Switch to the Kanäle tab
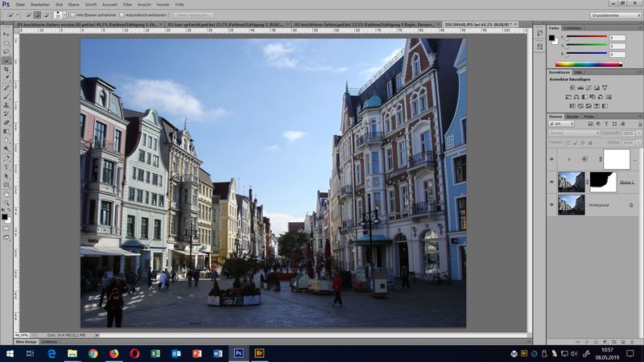644x362 pixels. (572, 117)
